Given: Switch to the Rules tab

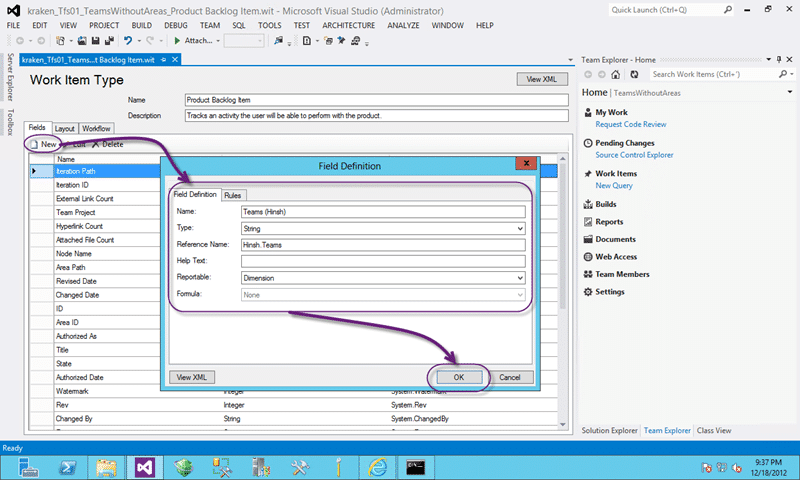Looking at the screenshot, I should [x=233, y=195].
